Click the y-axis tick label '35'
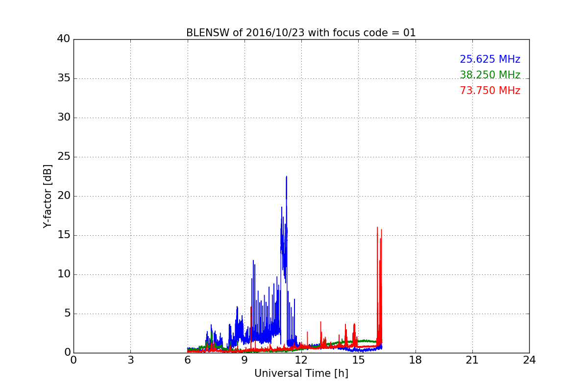The height and width of the screenshot is (392, 588). click(x=64, y=78)
